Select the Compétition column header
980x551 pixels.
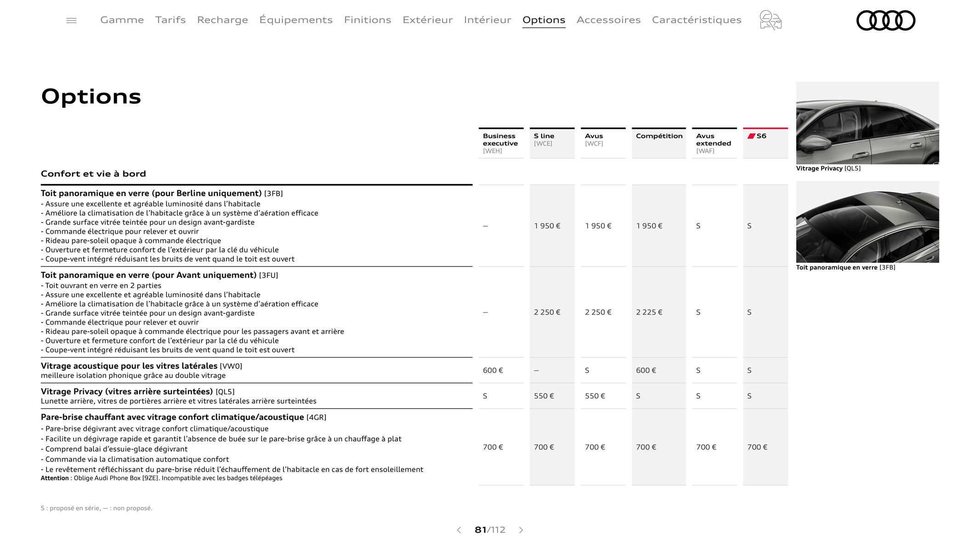[658, 143]
